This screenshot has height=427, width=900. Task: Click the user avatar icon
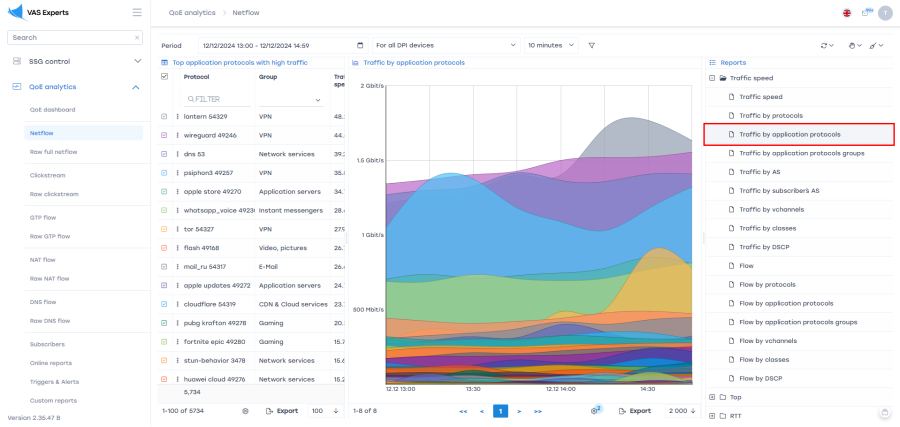tap(883, 12)
